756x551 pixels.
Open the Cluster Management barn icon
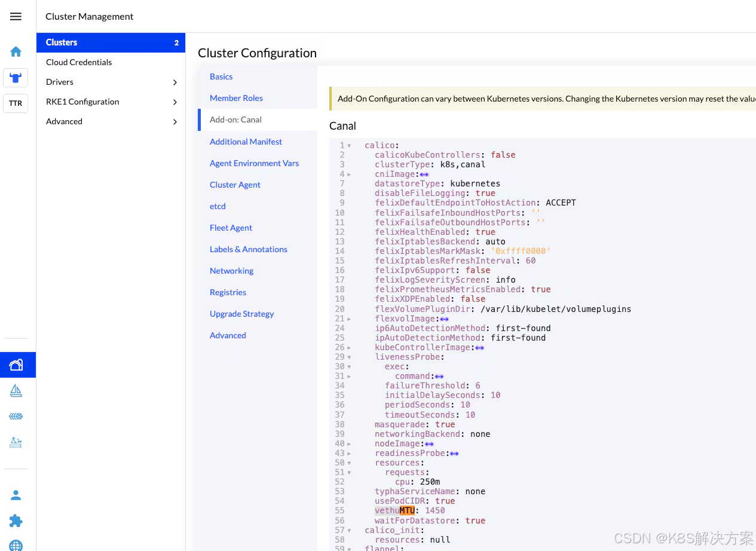pos(16,365)
